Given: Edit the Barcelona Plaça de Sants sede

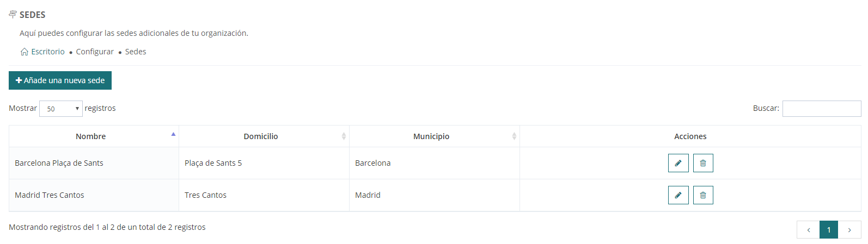Looking at the screenshot, I should [x=678, y=163].
